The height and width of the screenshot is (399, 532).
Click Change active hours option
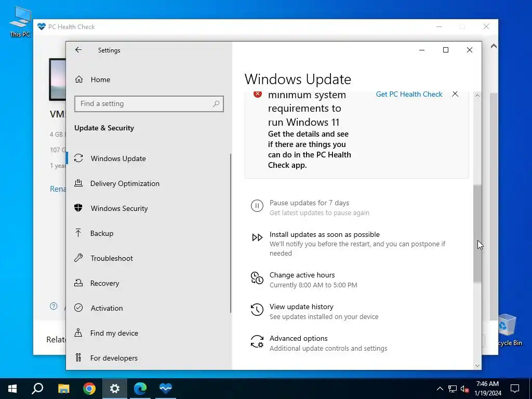[x=302, y=275]
